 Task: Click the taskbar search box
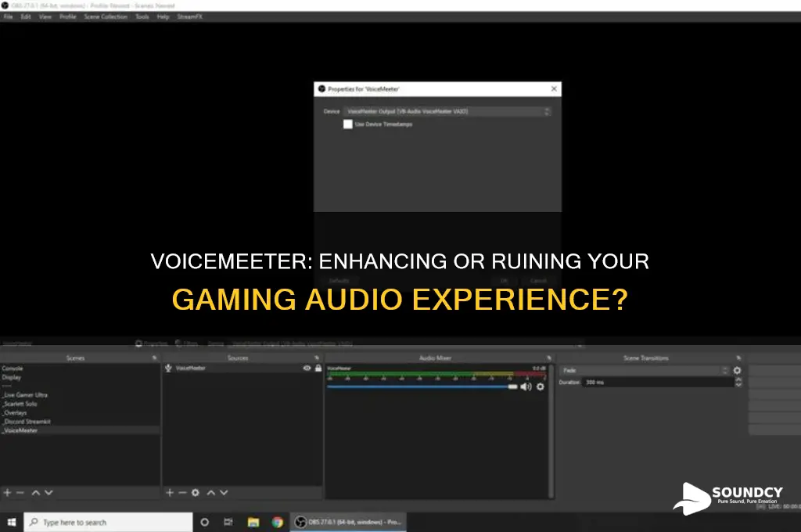[108, 523]
